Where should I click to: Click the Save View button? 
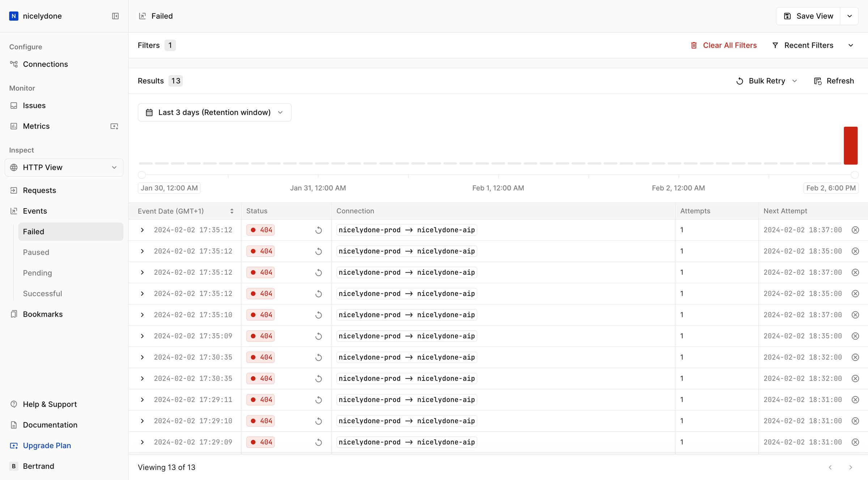point(808,16)
